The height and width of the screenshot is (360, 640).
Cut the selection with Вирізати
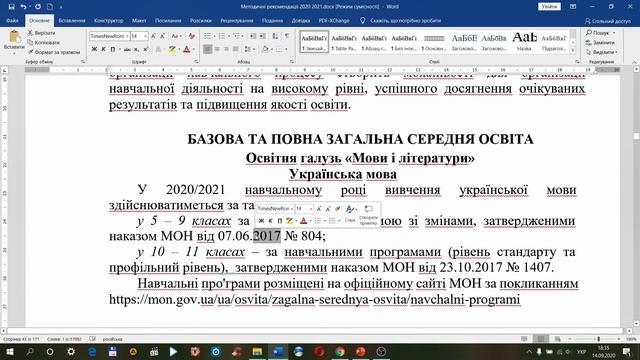(x=41, y=33)
